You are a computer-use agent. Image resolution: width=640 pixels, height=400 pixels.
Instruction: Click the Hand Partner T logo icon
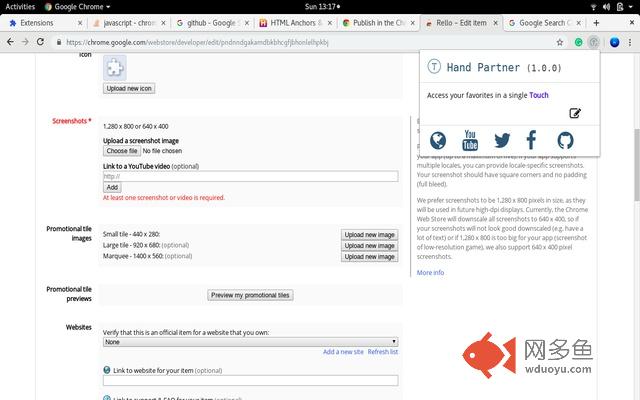coord(434,66)
